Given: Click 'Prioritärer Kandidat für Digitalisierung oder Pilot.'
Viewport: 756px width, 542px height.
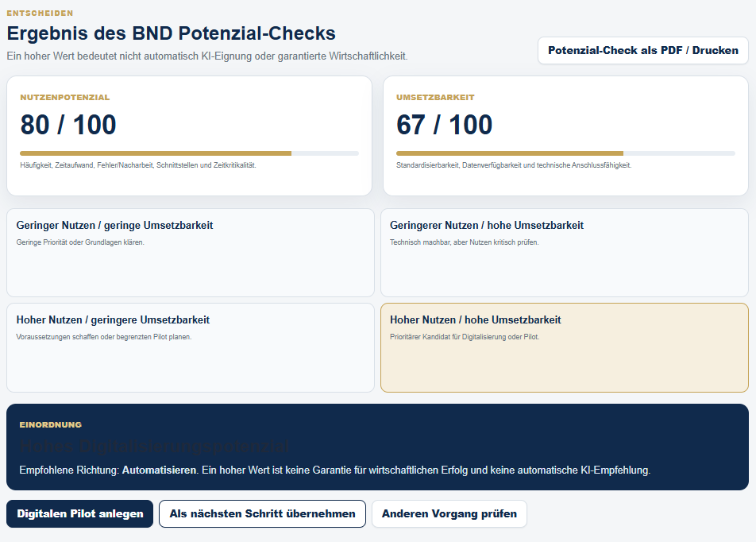Looking at the screenshot, I should 465,337.
